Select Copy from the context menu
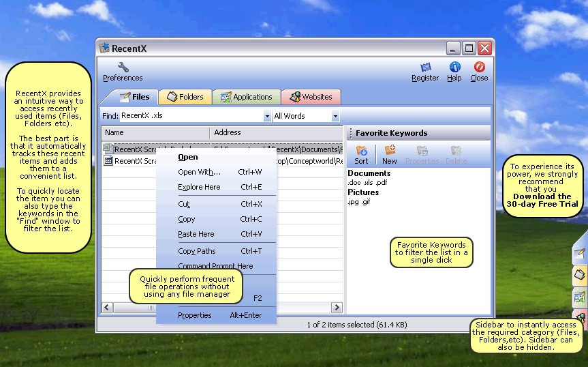The width and height of the screenshot is (588, 367). 216,219
